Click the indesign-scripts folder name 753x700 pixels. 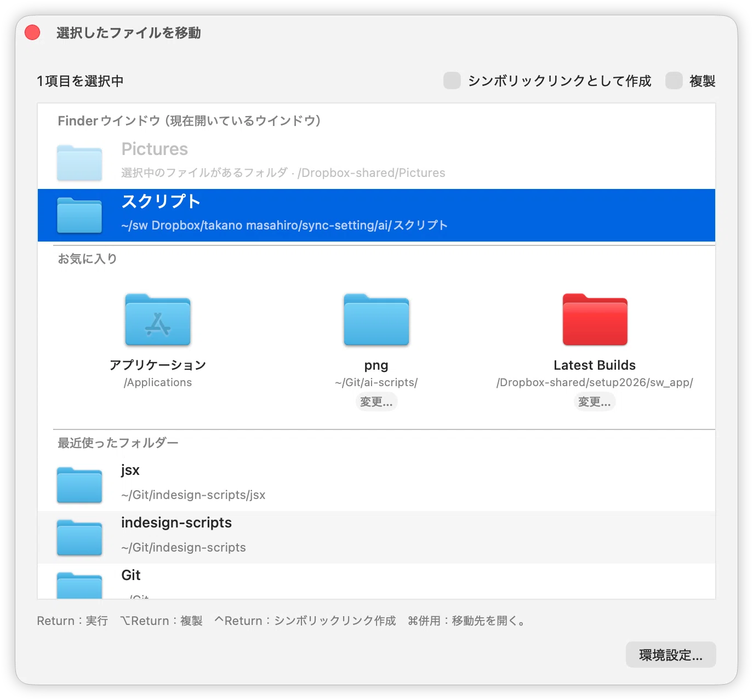176,523
